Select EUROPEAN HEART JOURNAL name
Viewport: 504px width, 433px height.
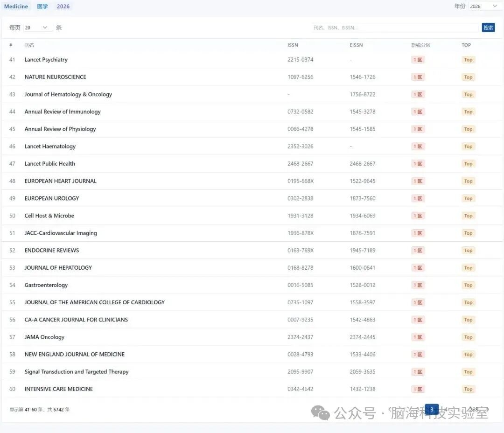(x=60, y=181)
